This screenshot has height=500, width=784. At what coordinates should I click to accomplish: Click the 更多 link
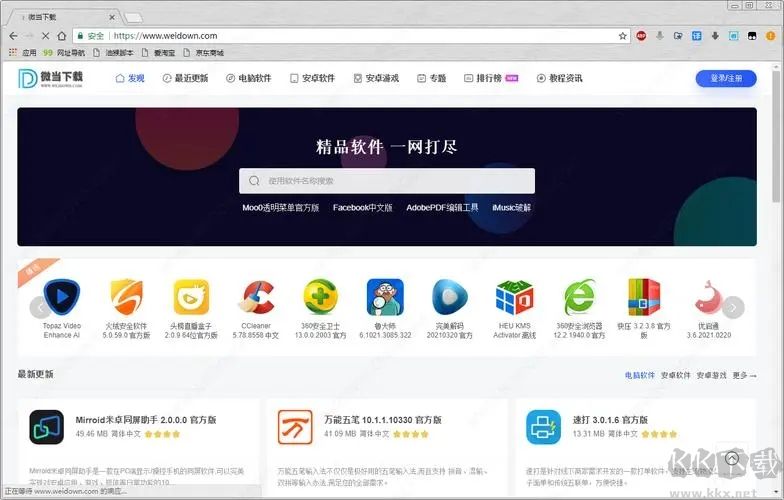(744, 375)
